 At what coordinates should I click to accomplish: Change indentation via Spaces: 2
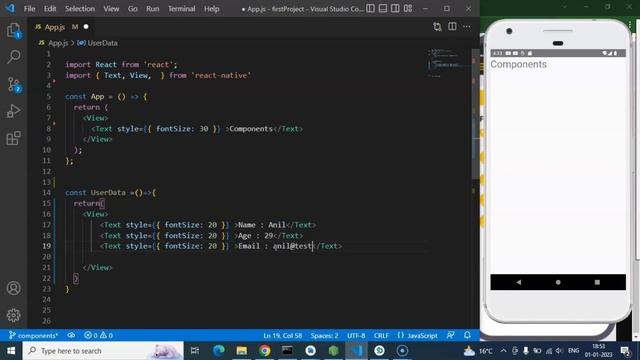coord(324,336)
